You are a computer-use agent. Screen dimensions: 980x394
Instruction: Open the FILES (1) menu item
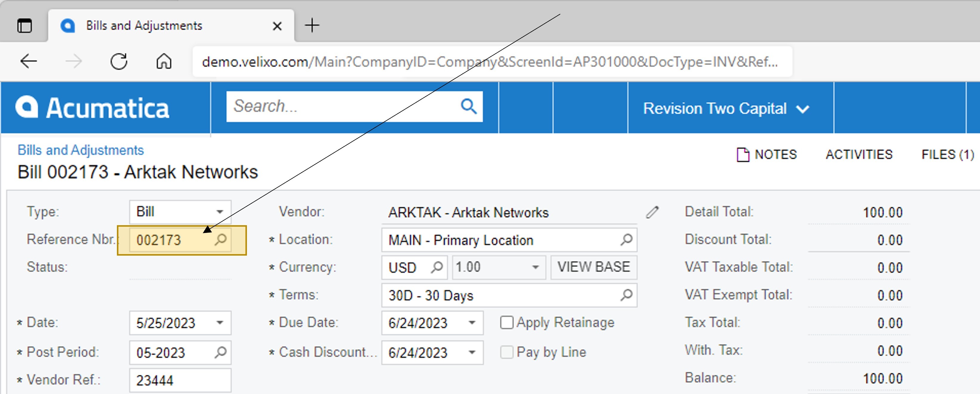[x=948, y=154]
